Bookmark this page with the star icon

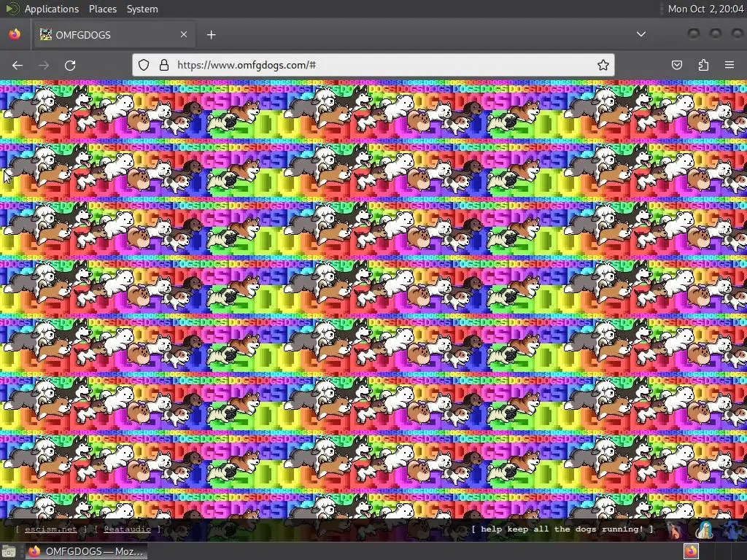(603, 65)
